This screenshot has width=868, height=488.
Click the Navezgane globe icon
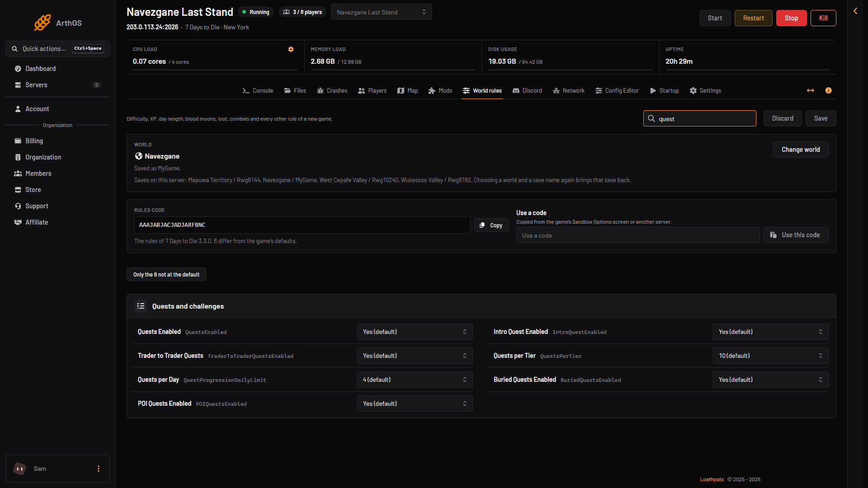pyautogui.click(x=139, y=156)
